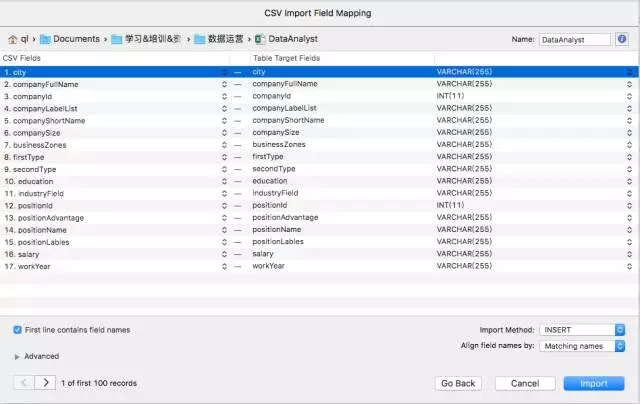Go to next record with right arrow
The height and width of the screenshot is (404, 640).
coord(45,383)
